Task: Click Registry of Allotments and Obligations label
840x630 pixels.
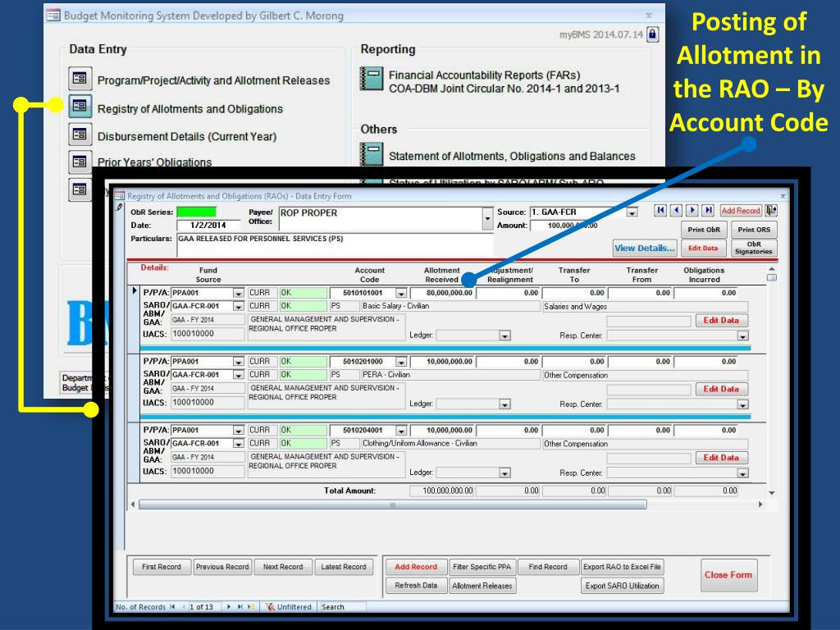Action: coord(190,109)
